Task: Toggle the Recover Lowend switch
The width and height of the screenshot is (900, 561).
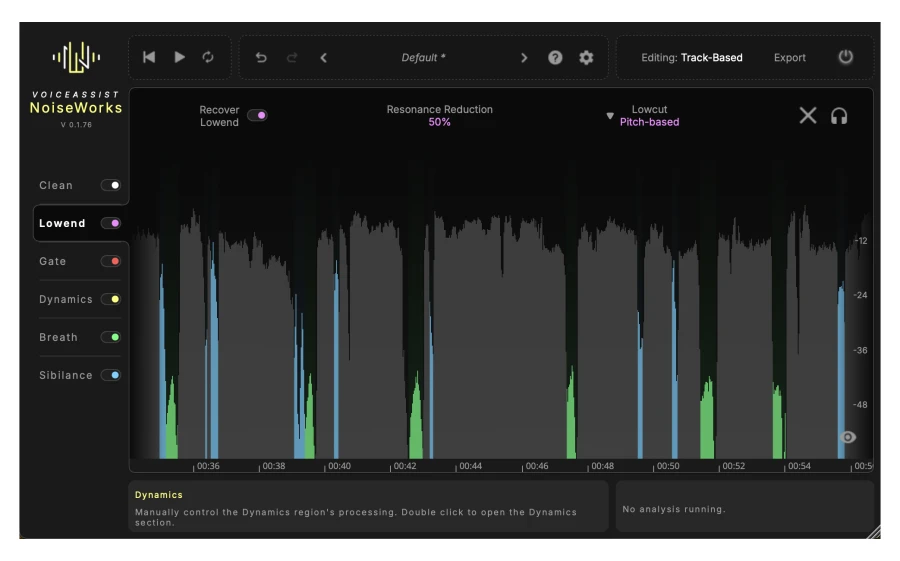Action: click(x=257, y=115)
